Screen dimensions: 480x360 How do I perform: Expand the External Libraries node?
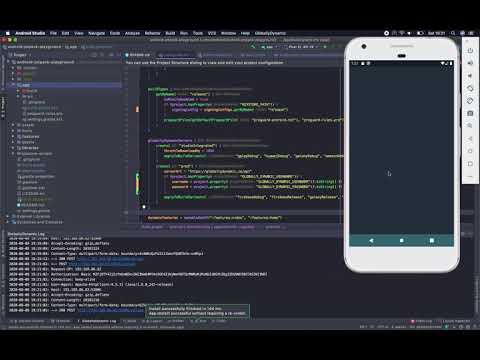8,216
